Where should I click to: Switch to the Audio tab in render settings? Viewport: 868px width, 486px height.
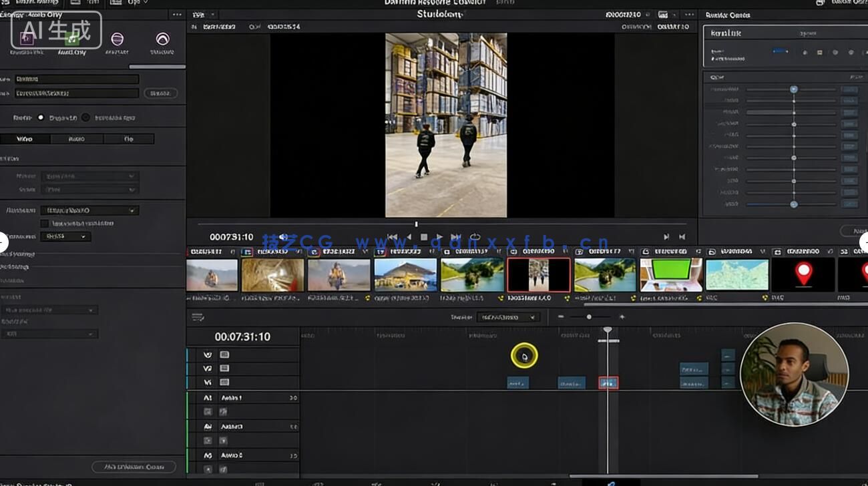pyautogui.click(x=77, y=138)
